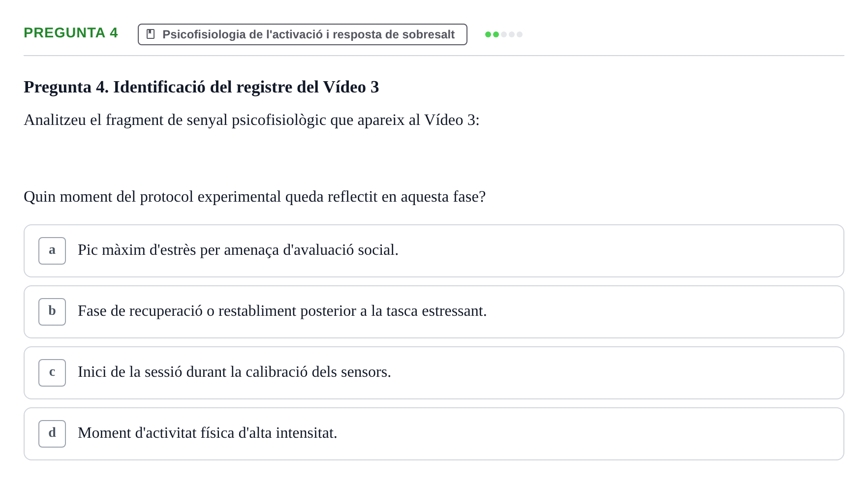
Task: Click the second green progress dot
Action: tap(496, 34)
